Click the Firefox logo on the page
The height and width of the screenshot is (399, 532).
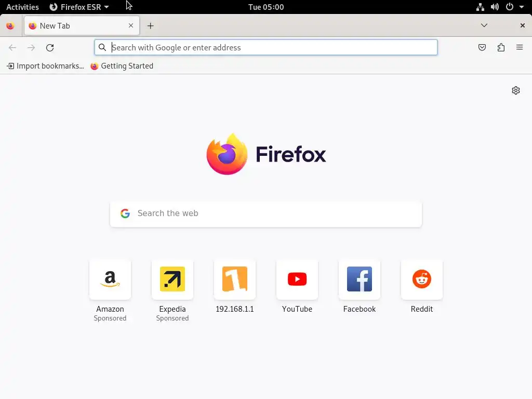pos(266,154)
